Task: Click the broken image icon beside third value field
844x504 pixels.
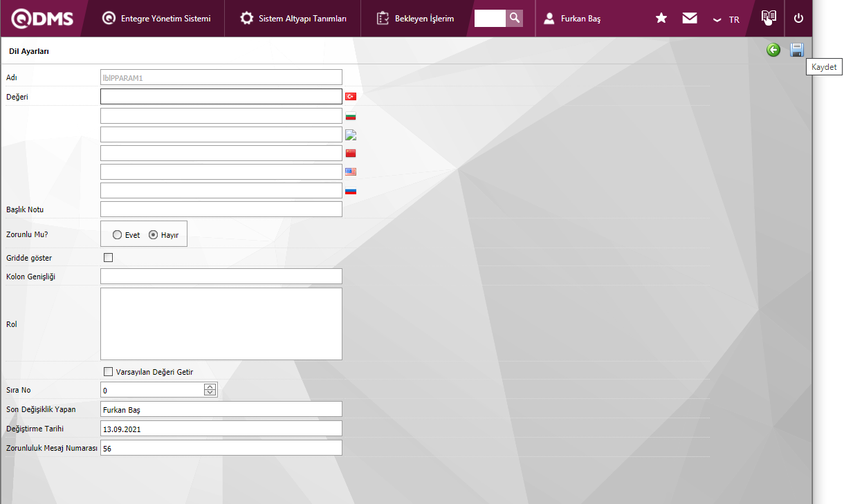Action: 351,134
